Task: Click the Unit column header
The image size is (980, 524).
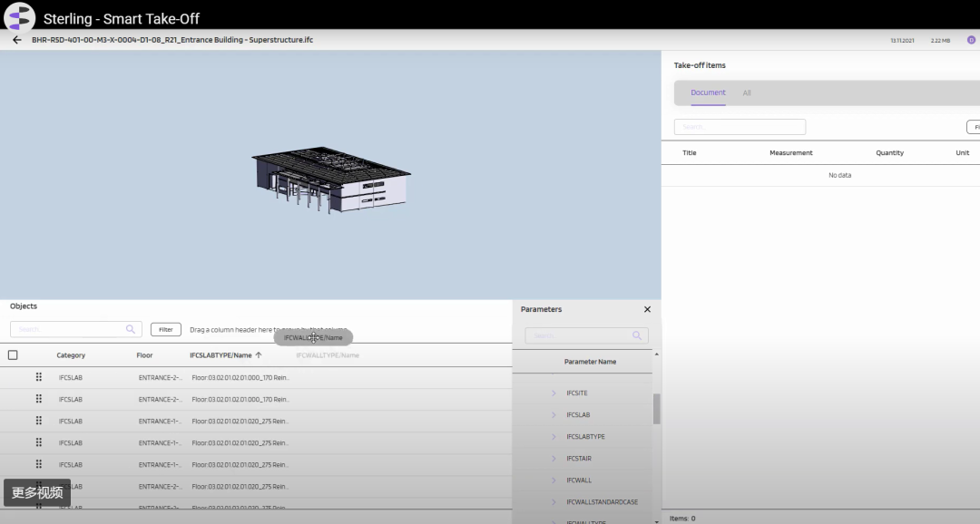Action: [x=963, y=153]
